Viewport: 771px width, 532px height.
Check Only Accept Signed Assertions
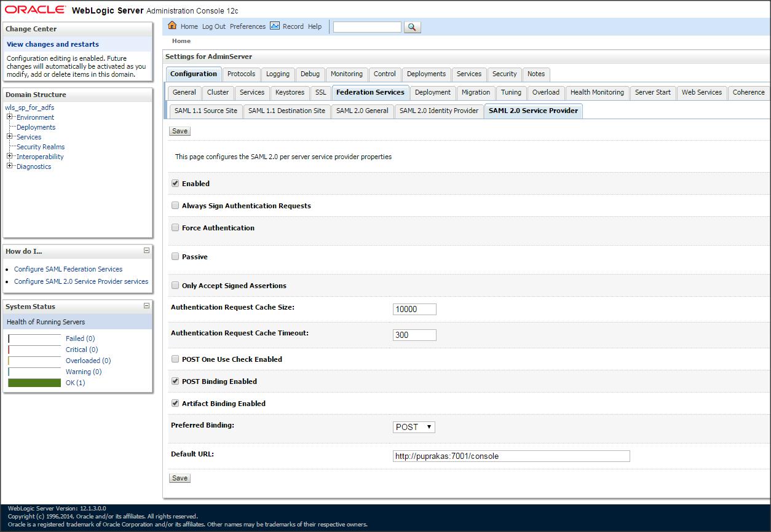tap(175, 285)
